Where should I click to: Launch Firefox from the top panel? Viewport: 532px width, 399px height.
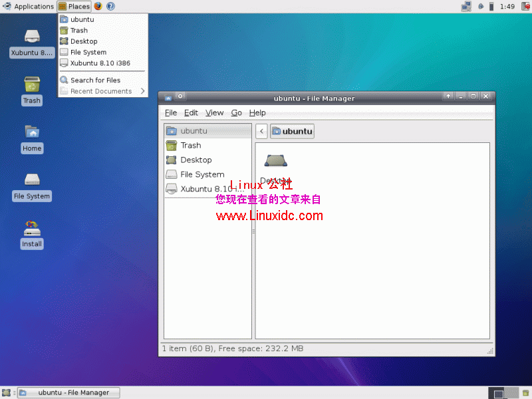(98, 6)
